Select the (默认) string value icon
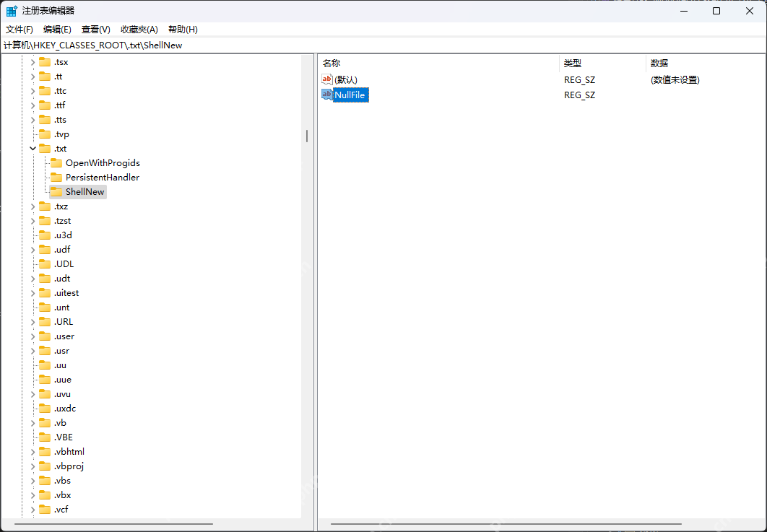This screenshot has height=532, width=767. click(x=326, y=79)
